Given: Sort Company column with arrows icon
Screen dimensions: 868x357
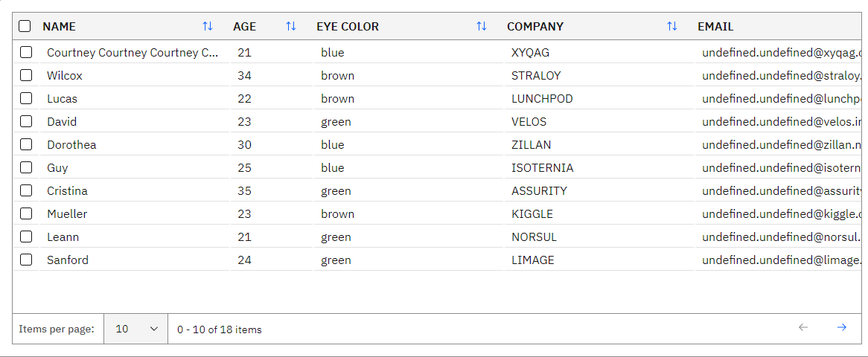Looking at the screenshot, I should point(672,26).
